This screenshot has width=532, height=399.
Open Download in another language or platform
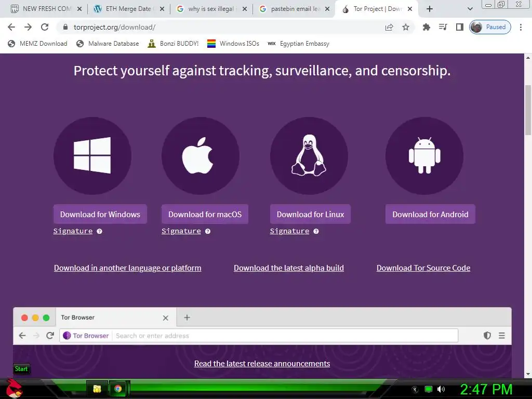[128, 268]
